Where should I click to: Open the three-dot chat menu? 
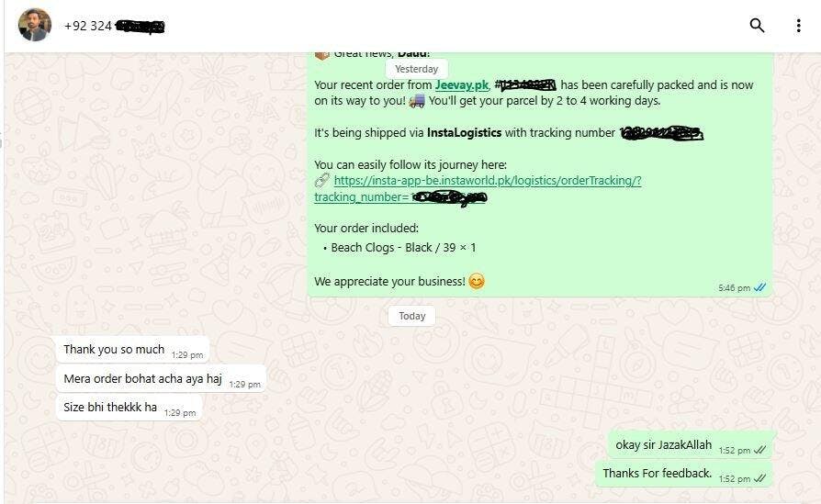[x=798, y=25]
